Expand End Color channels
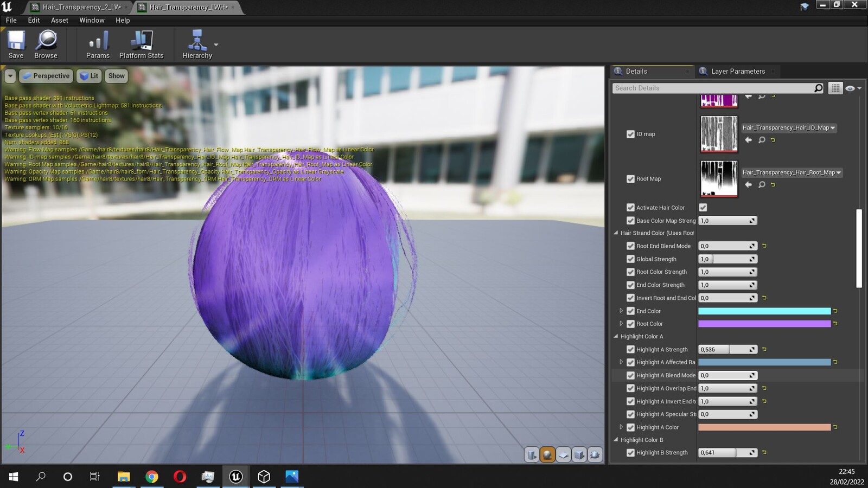Viewport: 868px width, 488px height. (x=621, y=311)
